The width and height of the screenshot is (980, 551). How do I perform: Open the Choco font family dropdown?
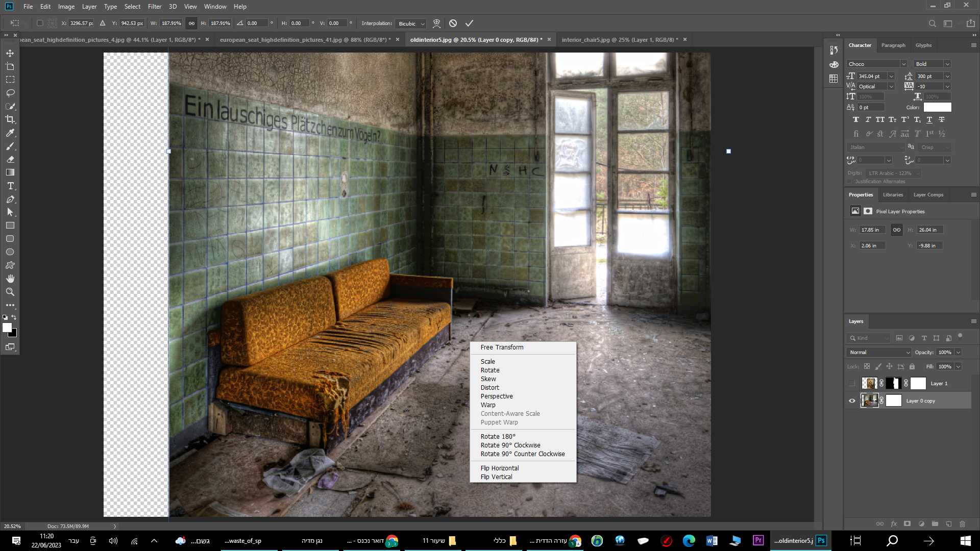pyautogui.click(x=903, y=64)
